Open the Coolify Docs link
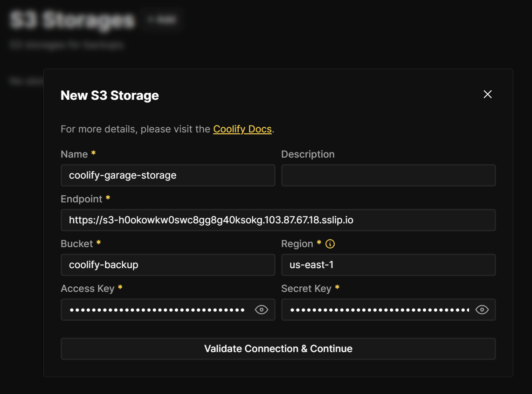 [x=242, y=129]
